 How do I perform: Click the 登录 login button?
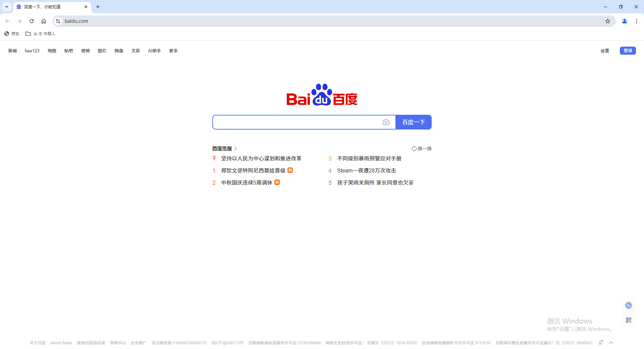628,51
